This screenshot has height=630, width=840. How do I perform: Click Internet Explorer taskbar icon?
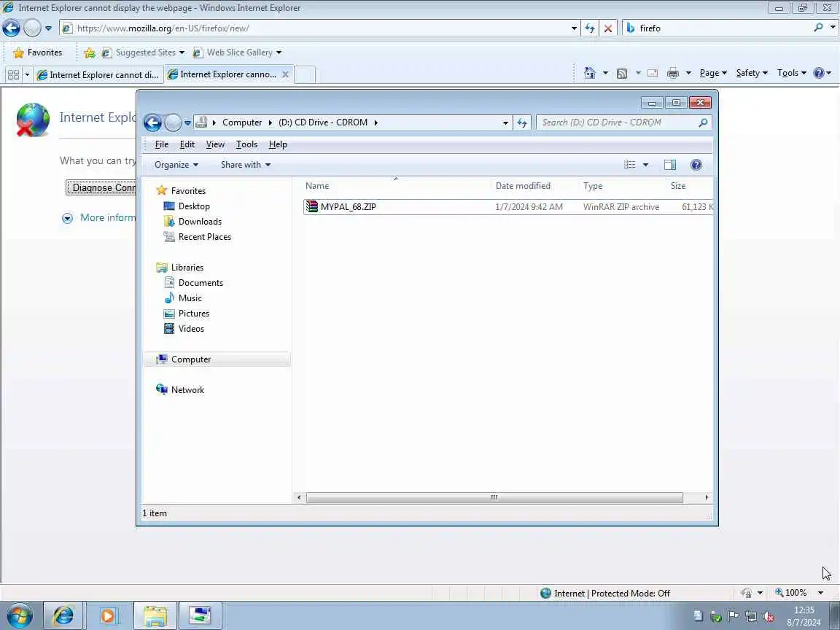click(x=63, y=615)
